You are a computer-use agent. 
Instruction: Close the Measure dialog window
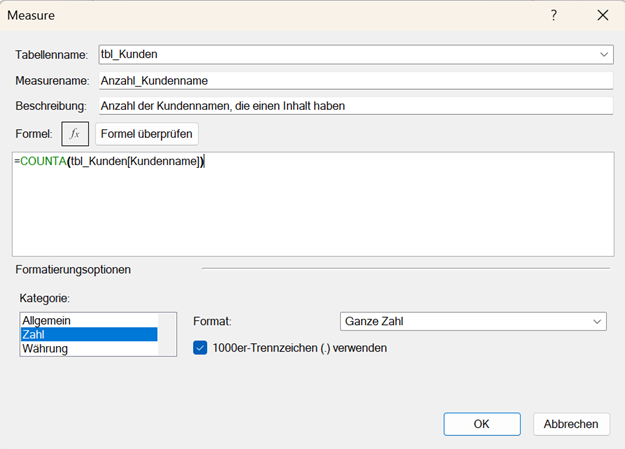[602, 16]
